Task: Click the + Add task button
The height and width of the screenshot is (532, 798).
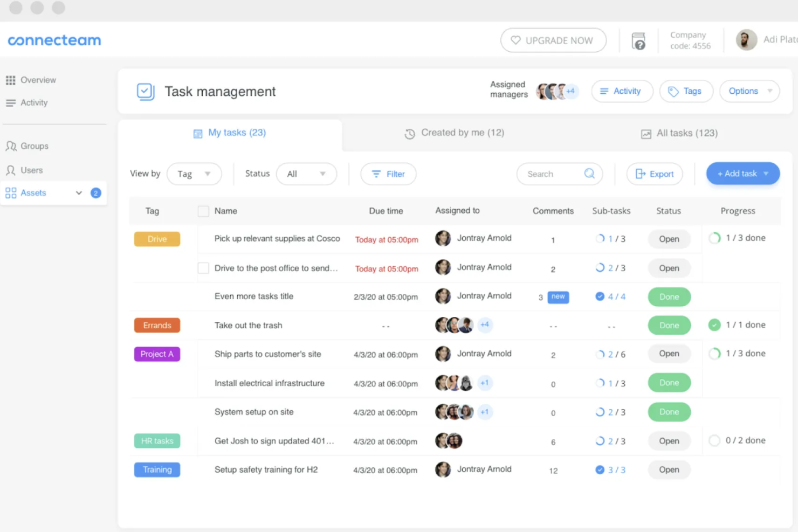Action: (743, 174)
